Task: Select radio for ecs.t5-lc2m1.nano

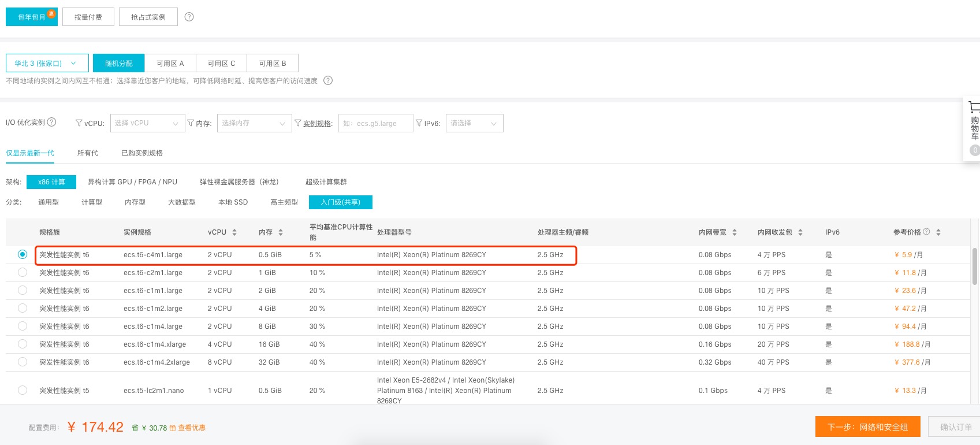Action: [23, 390]
